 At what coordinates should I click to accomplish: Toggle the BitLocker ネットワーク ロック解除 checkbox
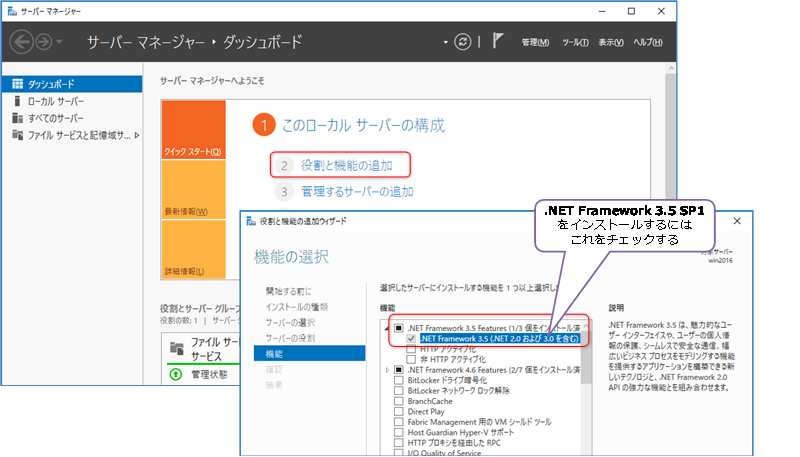click(x=399, y=391)
